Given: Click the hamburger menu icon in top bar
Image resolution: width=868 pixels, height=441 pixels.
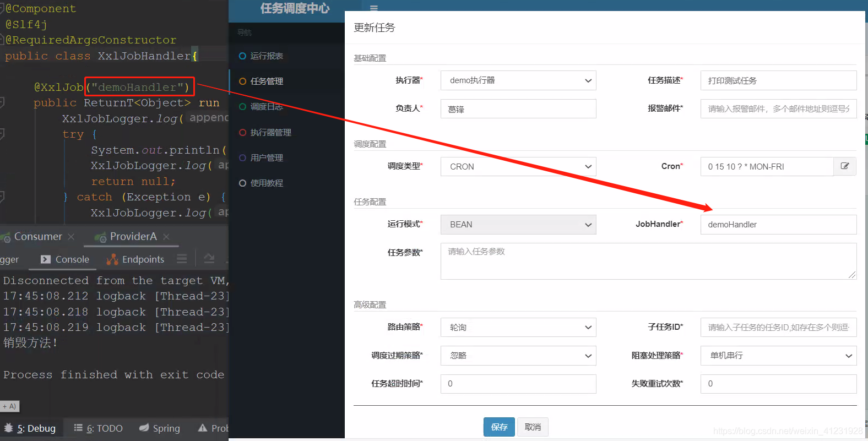Looking at the screenshot, I should point(374,8).
